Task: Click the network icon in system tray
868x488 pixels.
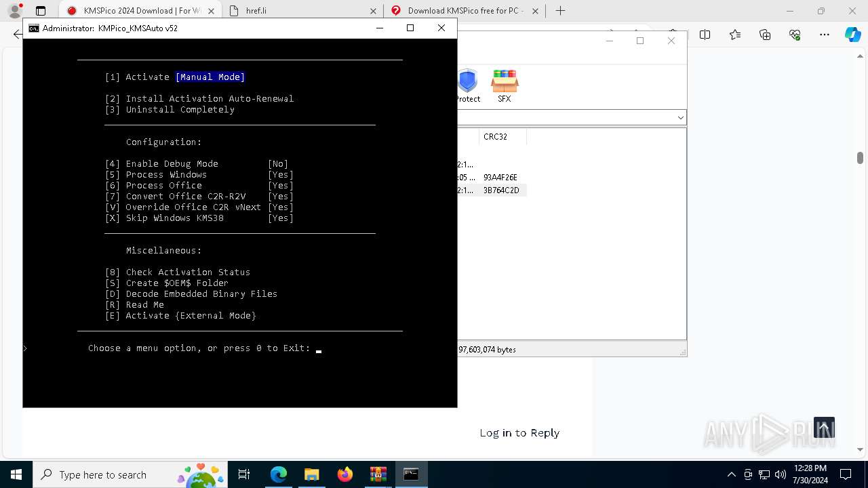Action: pos(764,474)
